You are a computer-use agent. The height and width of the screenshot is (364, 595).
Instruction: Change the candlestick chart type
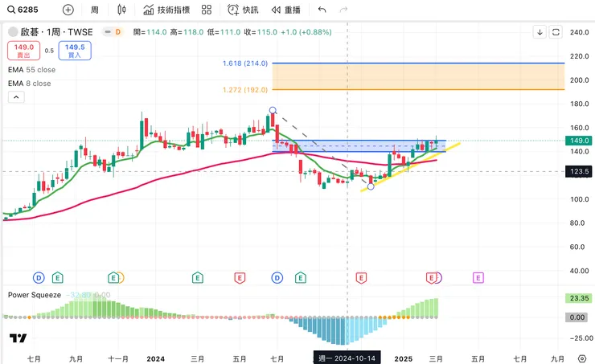[x=121, y=10]
